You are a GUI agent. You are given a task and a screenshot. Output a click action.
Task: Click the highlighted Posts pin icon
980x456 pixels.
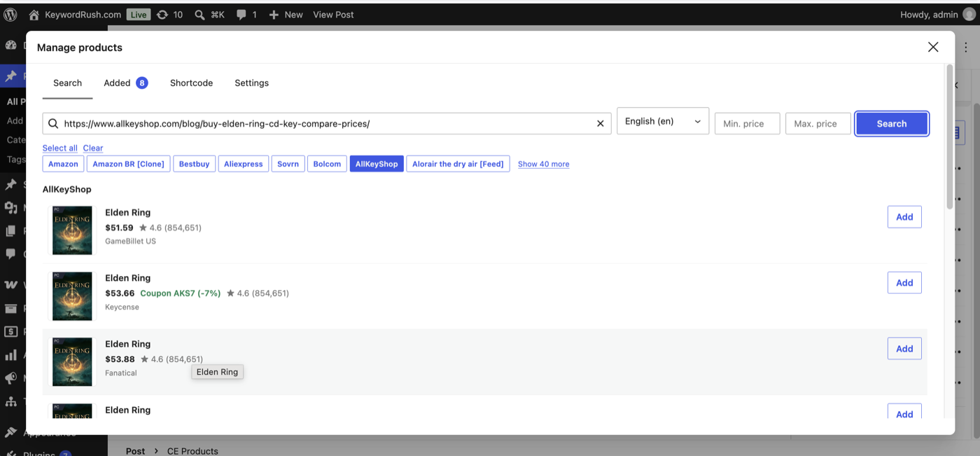pyautogui.click(x=10, y=76)
